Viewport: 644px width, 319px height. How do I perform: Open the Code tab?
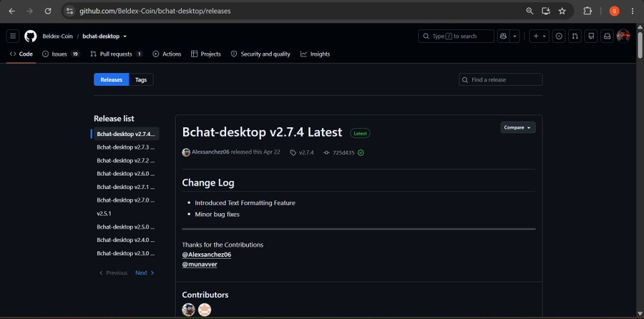(x=21, y=54)
